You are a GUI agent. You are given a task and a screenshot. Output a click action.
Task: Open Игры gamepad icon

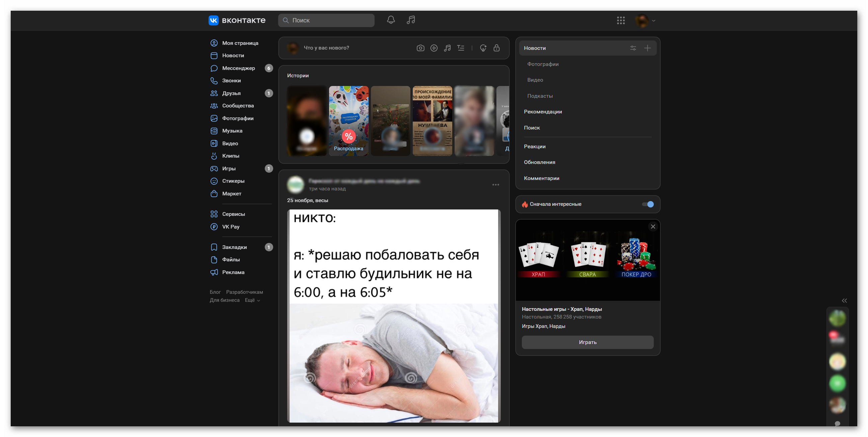point(214,168)
